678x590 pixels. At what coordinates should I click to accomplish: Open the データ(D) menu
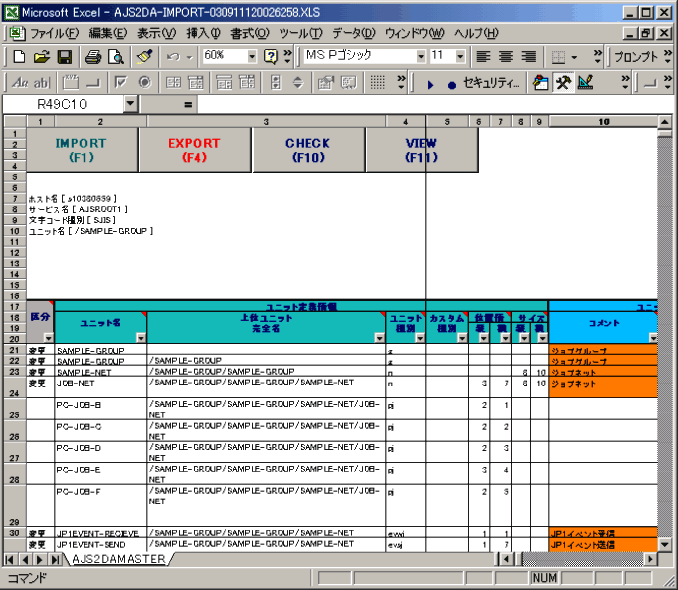coord(353,33)
